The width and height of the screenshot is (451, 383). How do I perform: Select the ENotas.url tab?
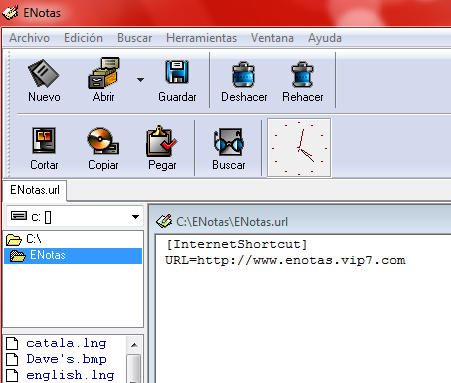click(35, 190)
